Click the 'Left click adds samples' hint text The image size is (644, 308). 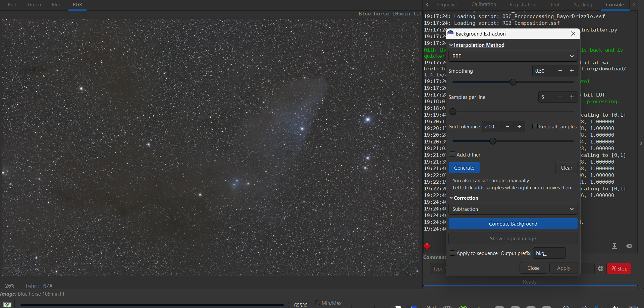[x=513, y=187]
